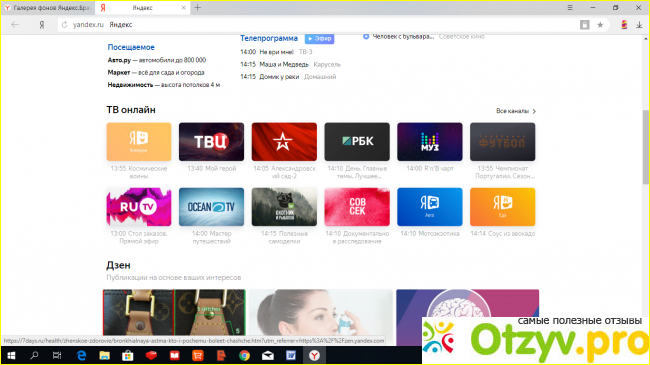Screen dimensions: 650x365
Task: Click the chevron next to Все каналы
Action: [534, 111]
